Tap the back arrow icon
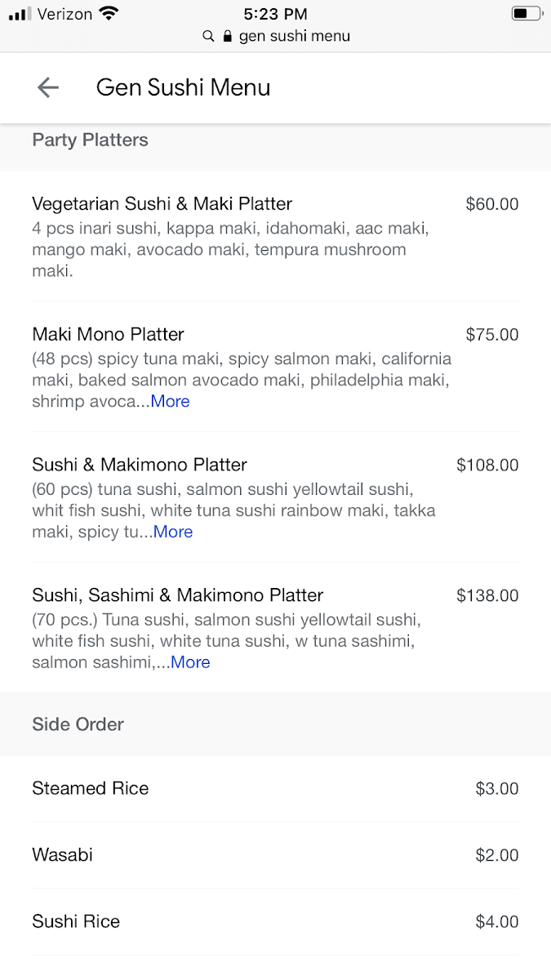This screenshot has height=980, width=551. point(48,88)
